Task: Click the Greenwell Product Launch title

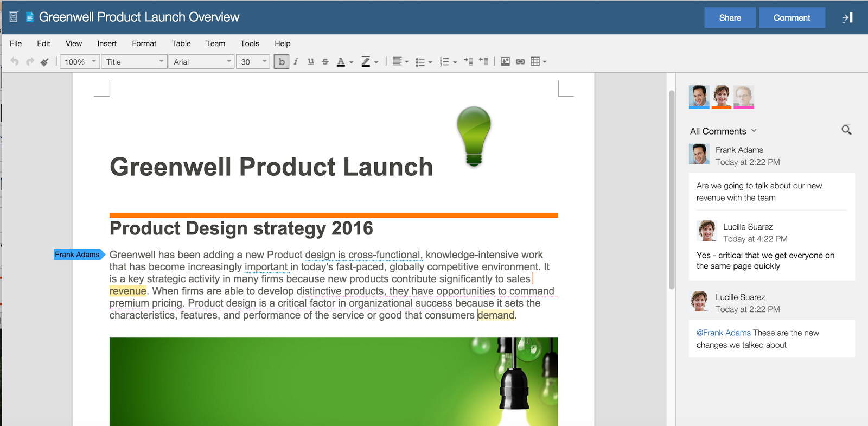Action: pos(271,167)
